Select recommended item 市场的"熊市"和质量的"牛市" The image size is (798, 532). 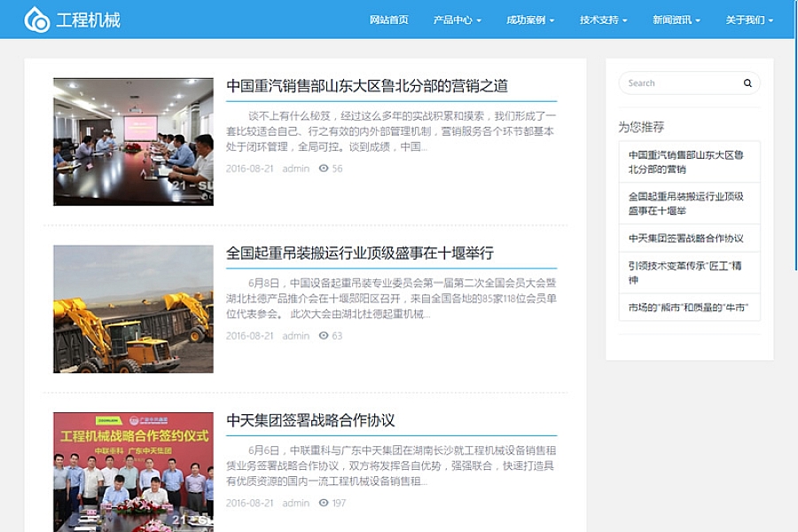coord(689,308)
